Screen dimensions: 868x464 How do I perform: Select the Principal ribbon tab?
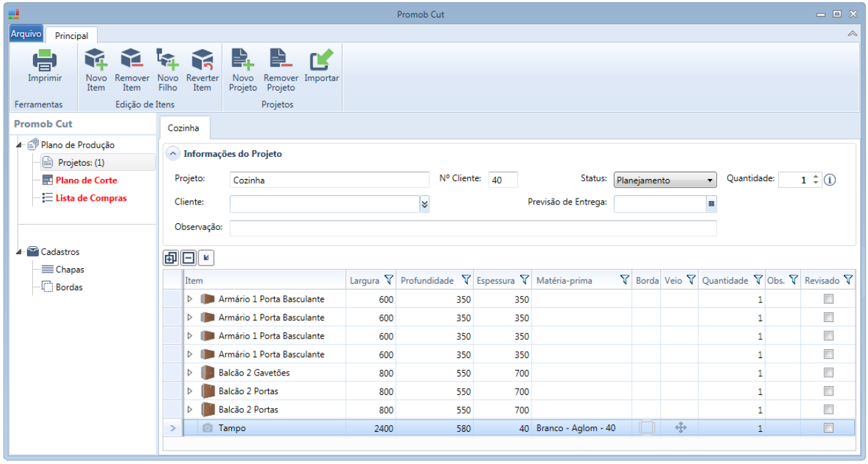(x=72, y=36)
